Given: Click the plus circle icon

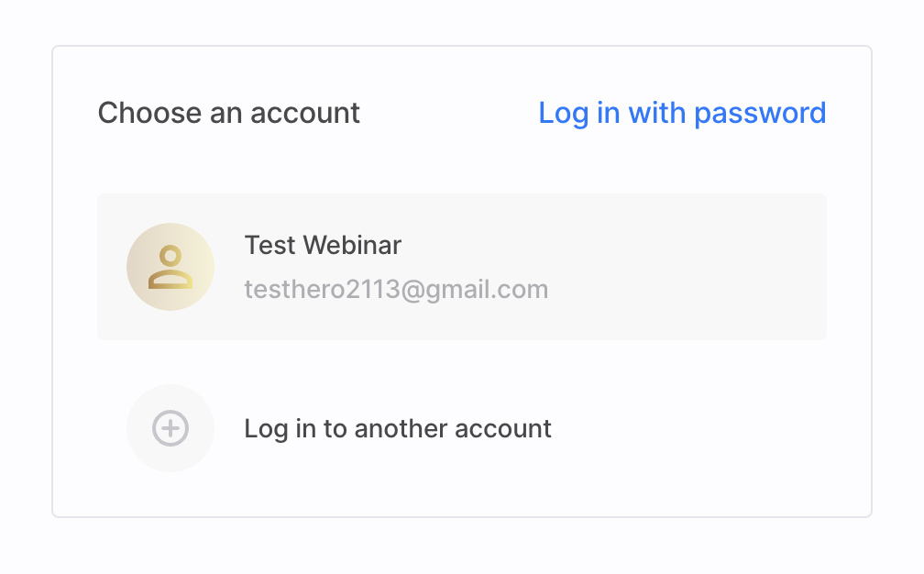Looking at the screenshot, I should click(170, 428).
